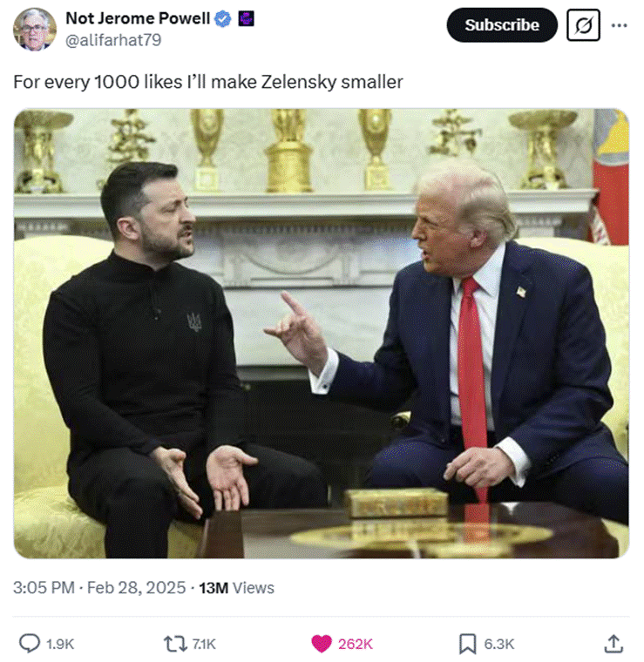
Task: Open the @alifarhat79 handle link
Action: point(113,40)
